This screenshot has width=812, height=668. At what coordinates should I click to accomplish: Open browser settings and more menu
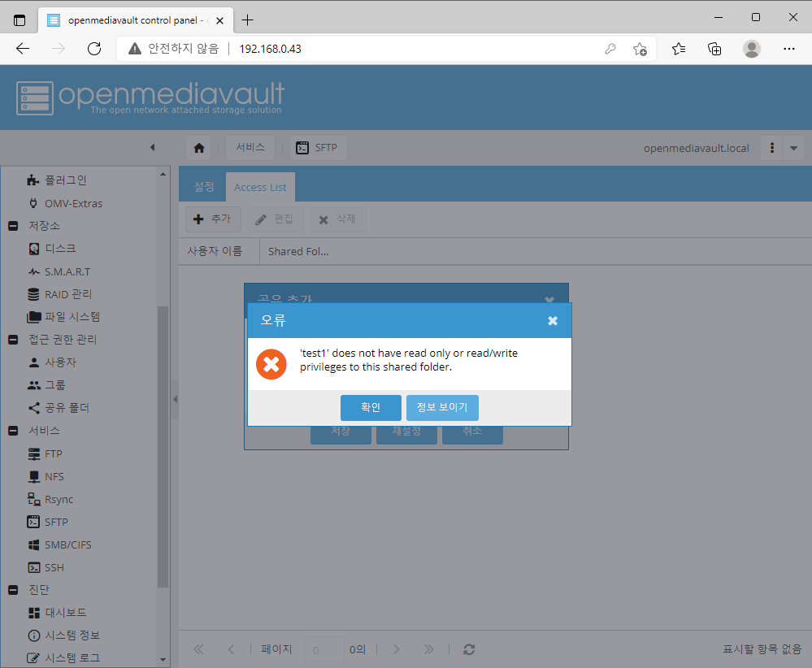[x=788, y=49]
